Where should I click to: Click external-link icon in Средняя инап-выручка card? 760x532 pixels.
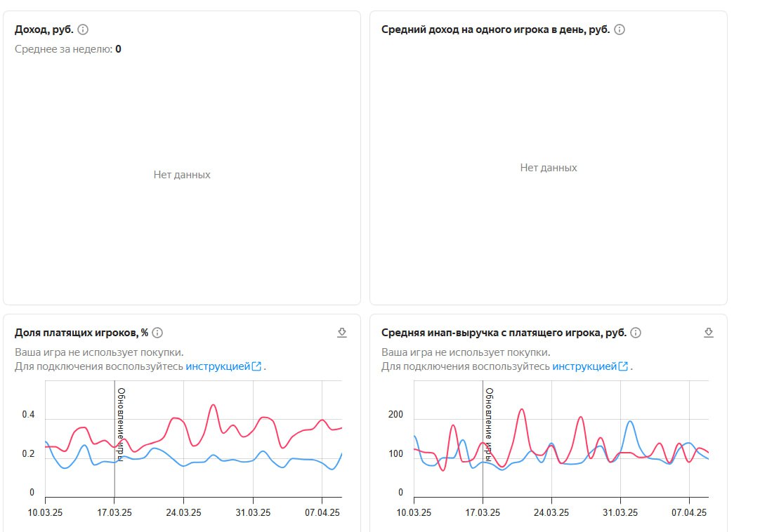(x=623, y=366)
